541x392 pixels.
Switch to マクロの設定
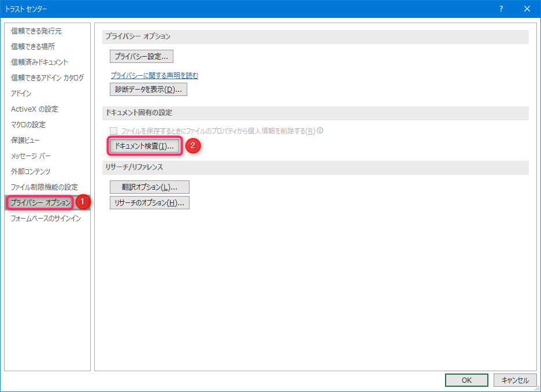(28, 124)
